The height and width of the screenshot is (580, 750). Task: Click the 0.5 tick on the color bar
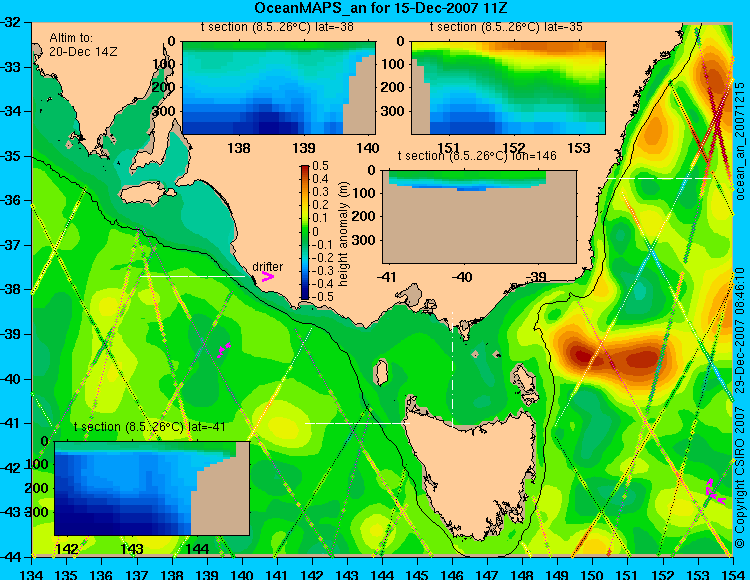pyautogui.click(x=320, y=166)
